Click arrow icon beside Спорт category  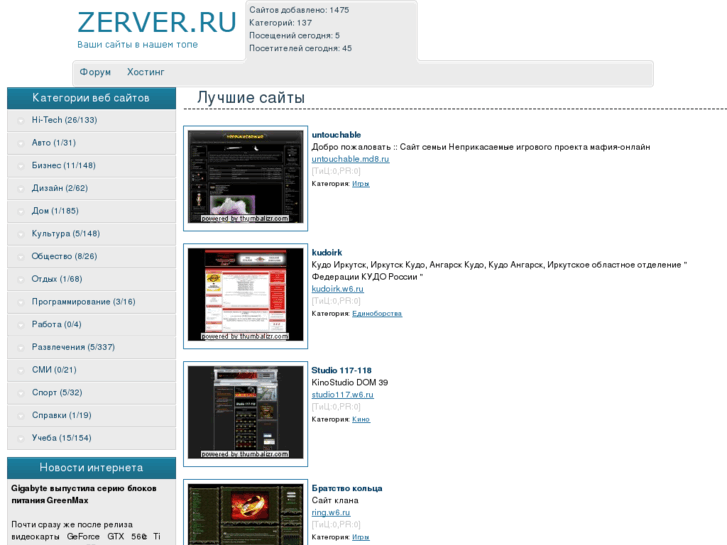pyautogui.click(x=20, y=393)
